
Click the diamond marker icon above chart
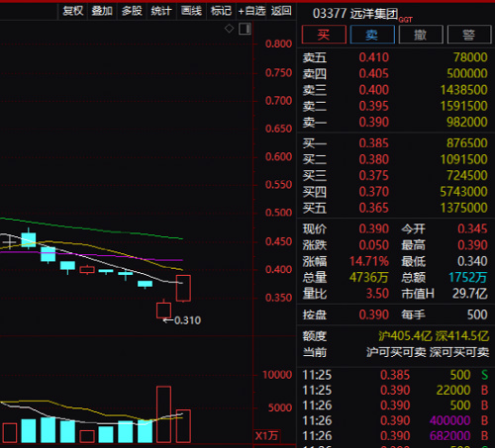pyautogui.click(x=229, y=29)
